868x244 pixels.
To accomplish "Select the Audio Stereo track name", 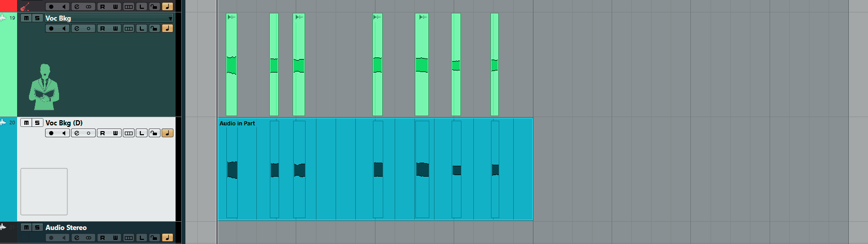I will pyautogui.click(x=66, y=227).
